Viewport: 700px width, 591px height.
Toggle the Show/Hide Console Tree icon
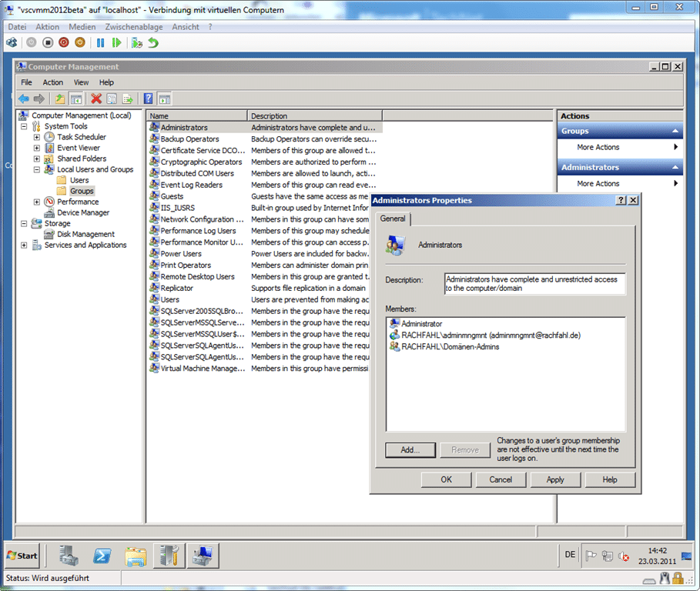[76, 98]
